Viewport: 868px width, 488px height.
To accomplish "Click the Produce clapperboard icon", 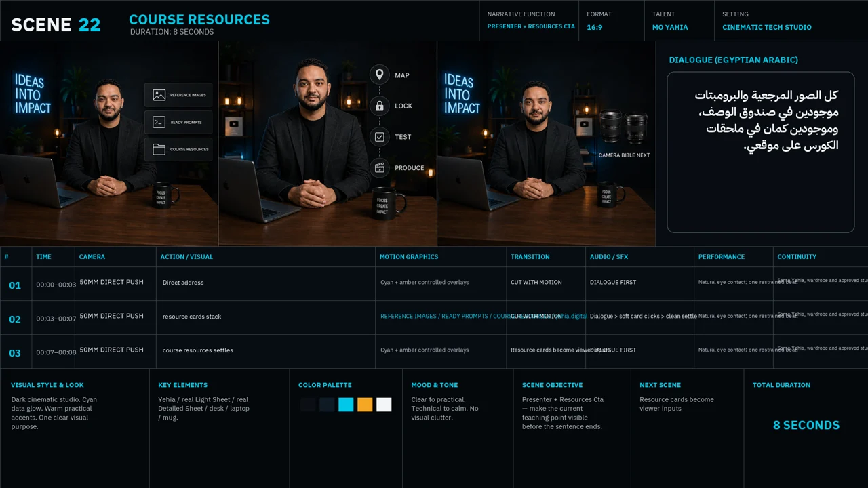I will [380, 168].
